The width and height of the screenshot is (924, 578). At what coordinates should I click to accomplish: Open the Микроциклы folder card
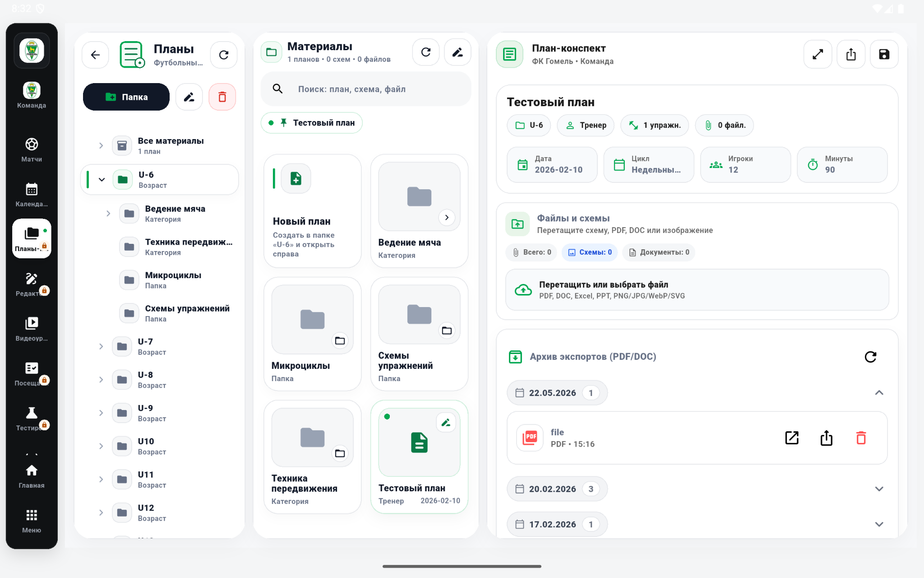pos(313,334)
